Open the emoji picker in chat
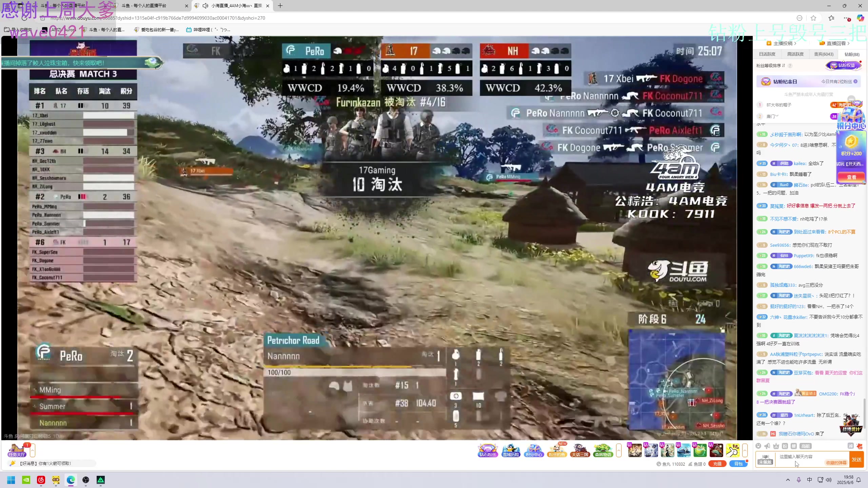868x488 pixels. (x=758, y=446)
